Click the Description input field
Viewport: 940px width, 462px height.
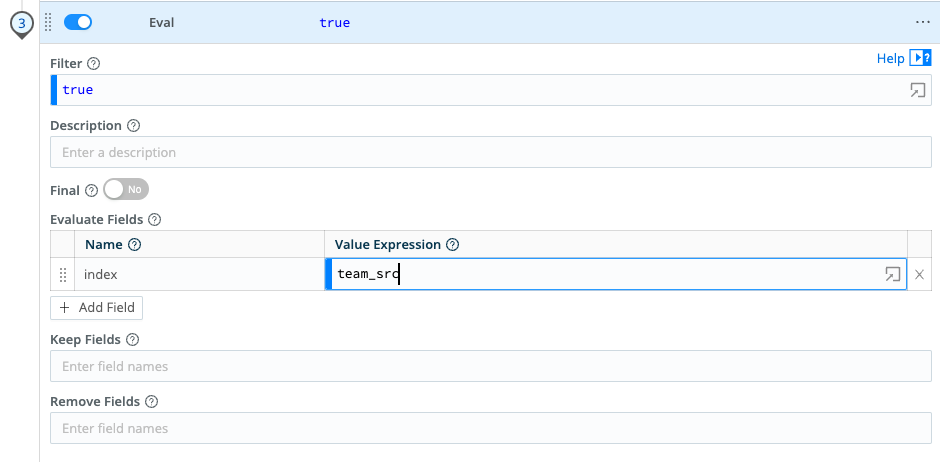(490, 152)
